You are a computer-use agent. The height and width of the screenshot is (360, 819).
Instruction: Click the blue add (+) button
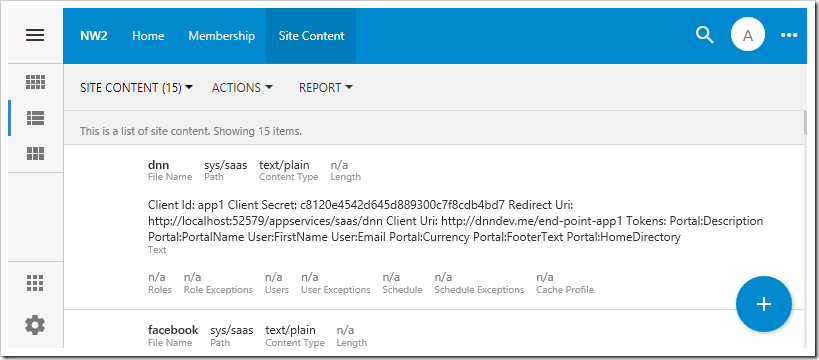[764, 304]
